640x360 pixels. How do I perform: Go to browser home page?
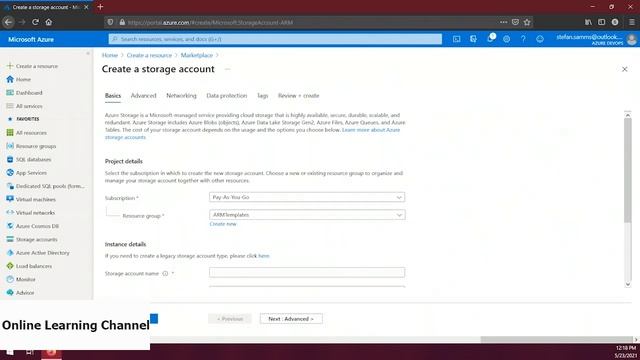coord(49,22)
